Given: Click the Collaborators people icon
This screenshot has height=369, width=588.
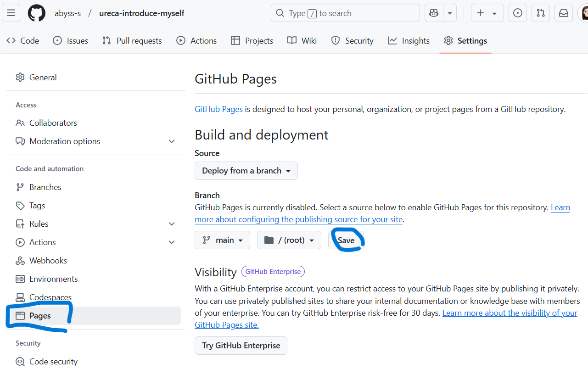Looking at the screenshot, I should [20, 123].
